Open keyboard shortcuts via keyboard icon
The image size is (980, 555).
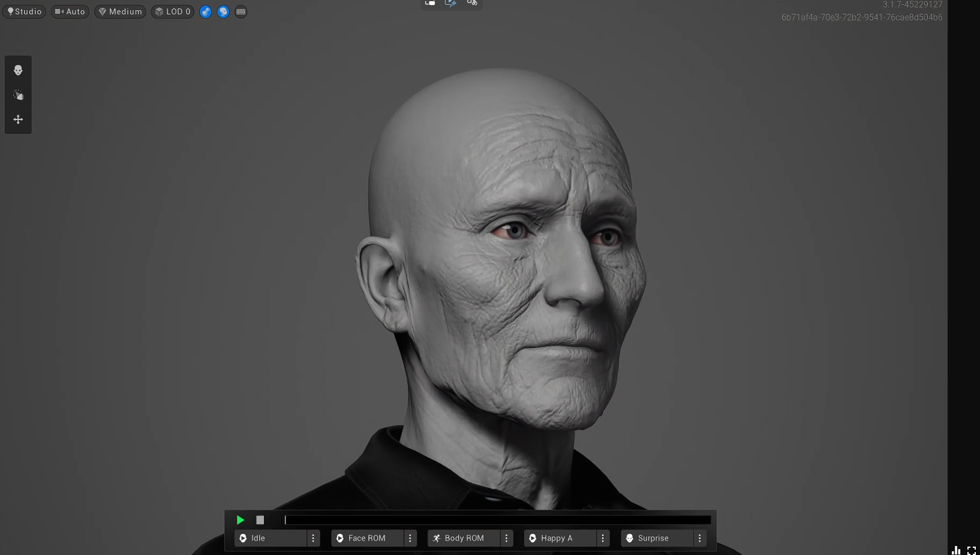(241, 12)
